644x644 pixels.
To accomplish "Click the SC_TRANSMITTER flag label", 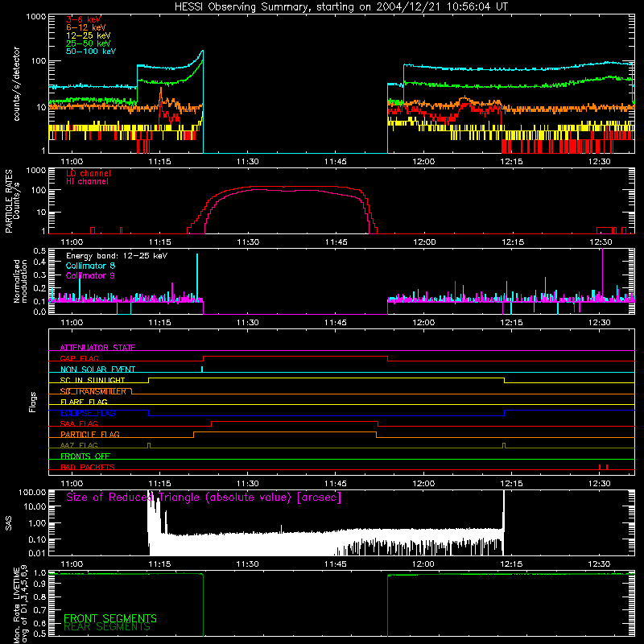I will [x=93, y=391].
